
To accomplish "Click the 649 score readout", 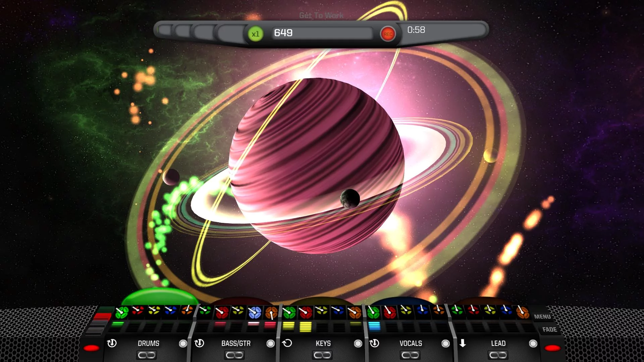I will [x=283, y=33].
